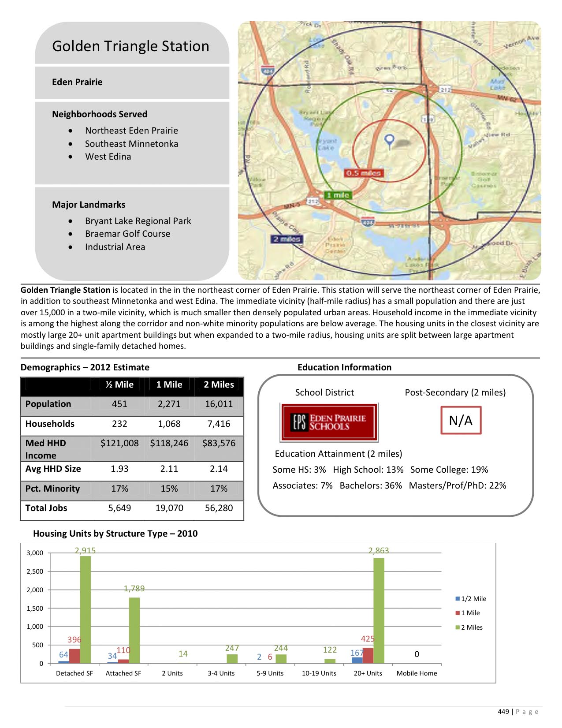Click West Edina neighborhood bullet
Screen dimensions: 562x728
pos(108,157)
